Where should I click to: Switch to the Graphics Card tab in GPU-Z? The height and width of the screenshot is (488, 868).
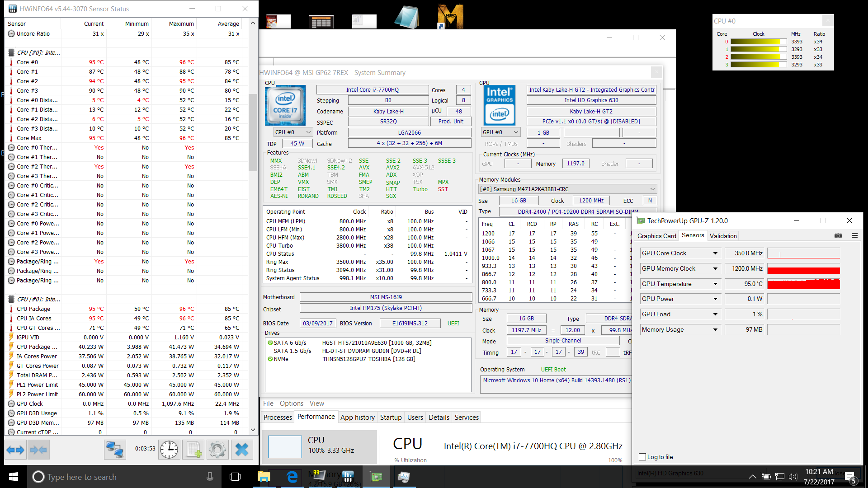coord(656,236)
